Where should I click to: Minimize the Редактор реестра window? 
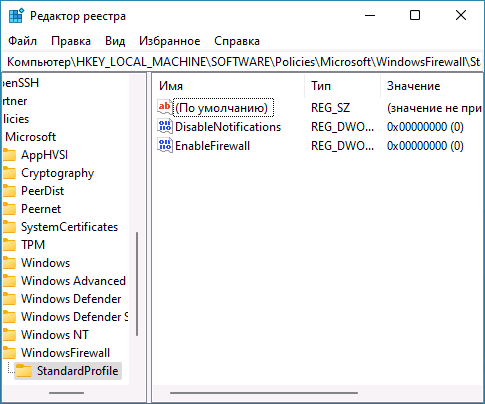[370, 15]
